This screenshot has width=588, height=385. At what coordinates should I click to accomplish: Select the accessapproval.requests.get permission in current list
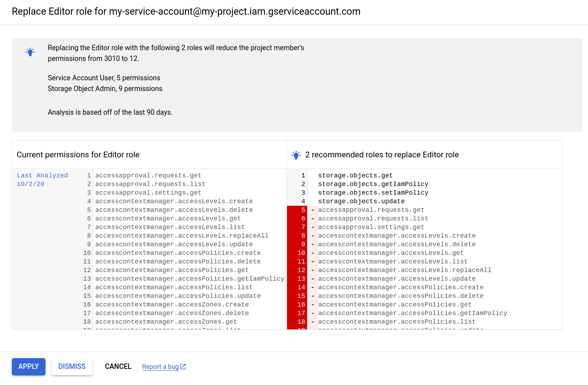pos(148,175)
